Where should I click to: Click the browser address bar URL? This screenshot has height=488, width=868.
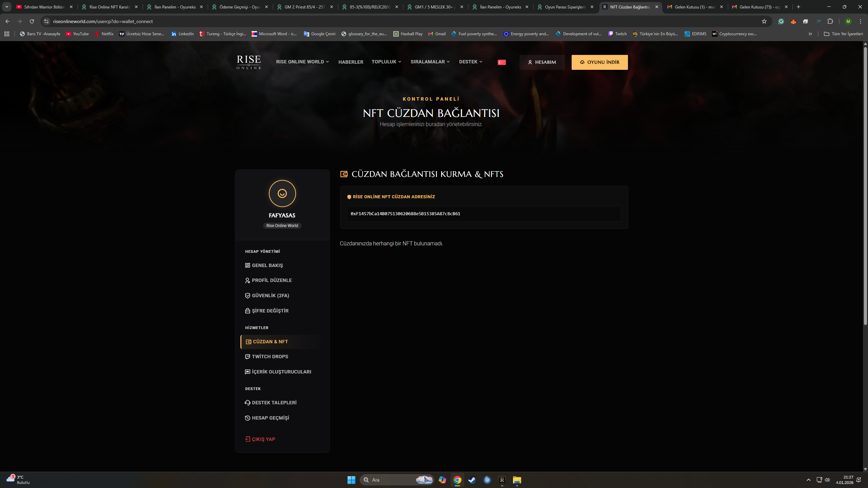(x=103, y=21)
